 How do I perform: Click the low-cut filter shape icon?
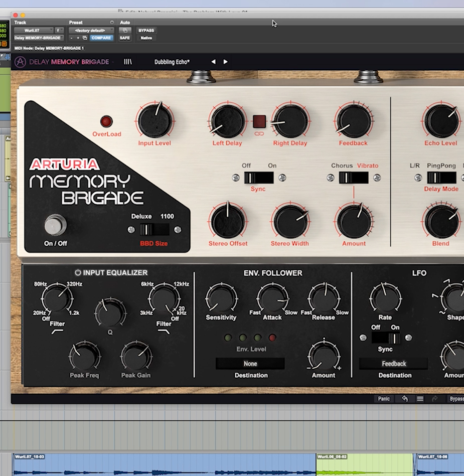[57, 332]
